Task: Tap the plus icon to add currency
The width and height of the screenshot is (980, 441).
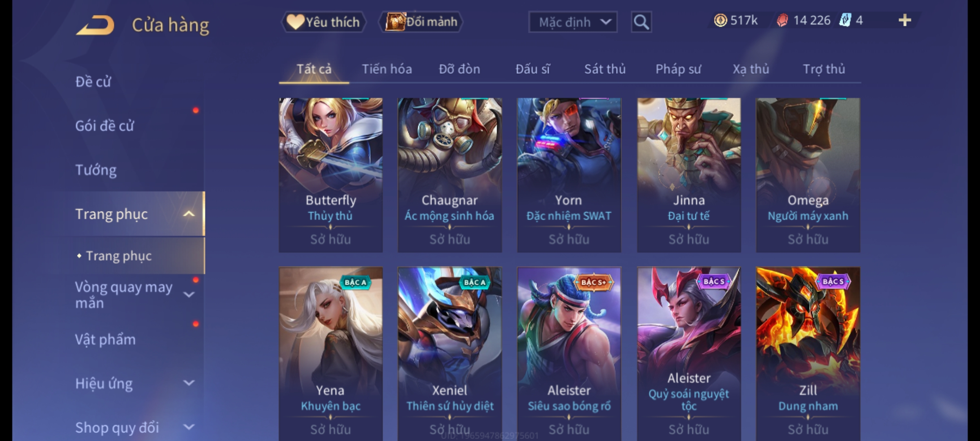Action: click(x=905, y=20)
